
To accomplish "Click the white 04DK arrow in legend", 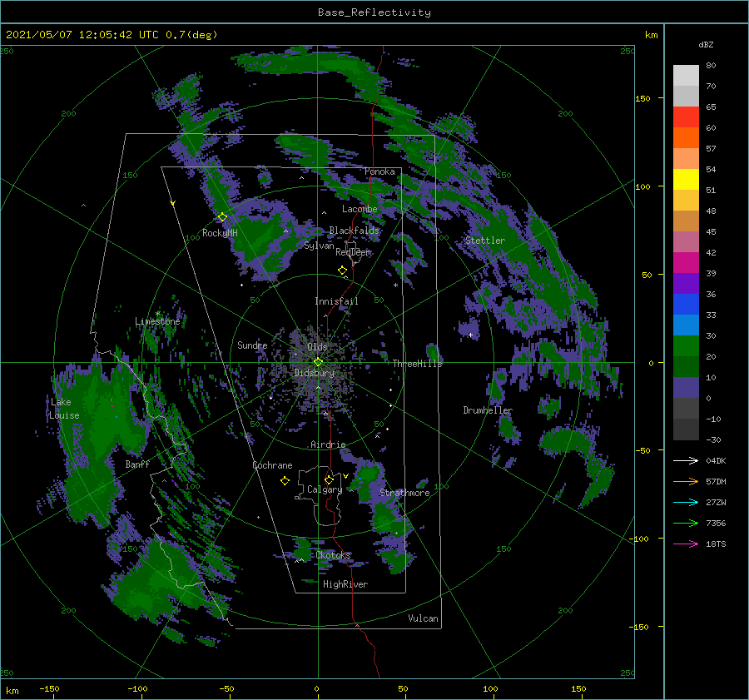I will [x=686, y=460].
